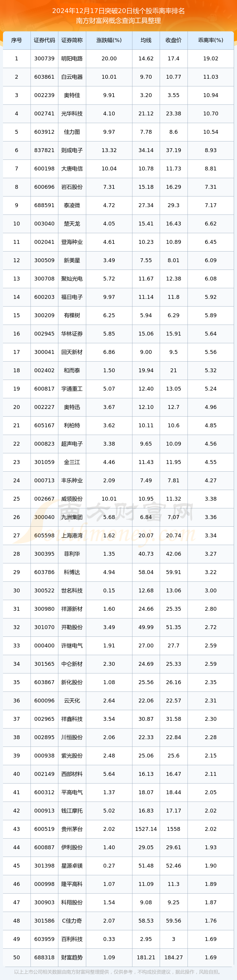
Task: Click the 收盘价 column header
Action: tap(173, 40)
